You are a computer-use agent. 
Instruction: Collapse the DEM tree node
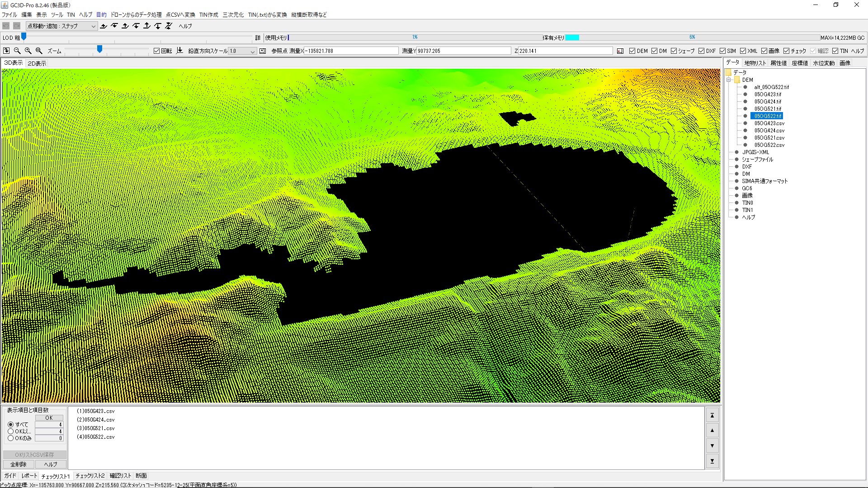point(729,80)
